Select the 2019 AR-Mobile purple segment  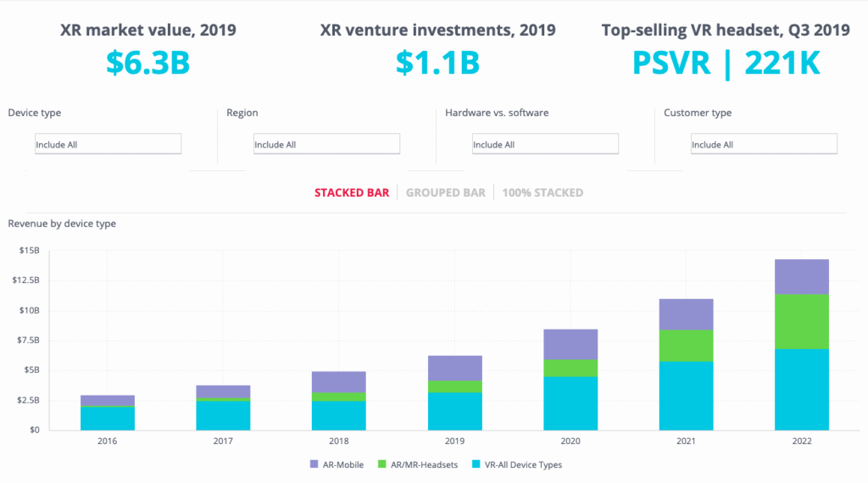[x=455, y=369]
